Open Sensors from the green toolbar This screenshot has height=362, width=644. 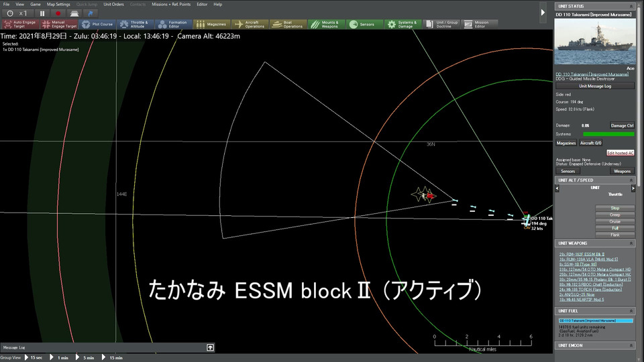coord(364,24)
